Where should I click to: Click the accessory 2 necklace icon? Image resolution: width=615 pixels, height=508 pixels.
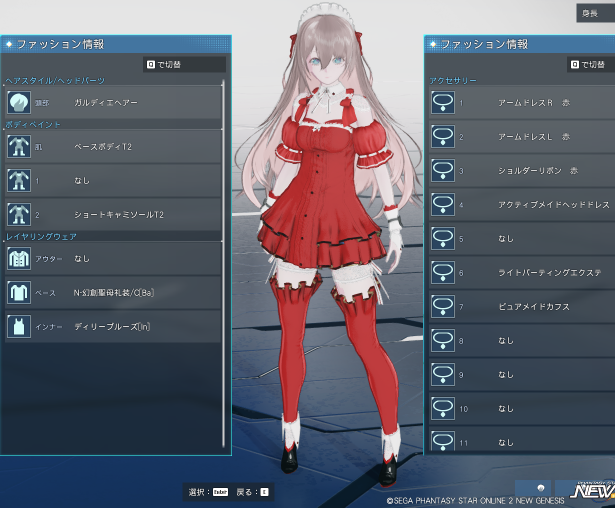click(443, 137)
